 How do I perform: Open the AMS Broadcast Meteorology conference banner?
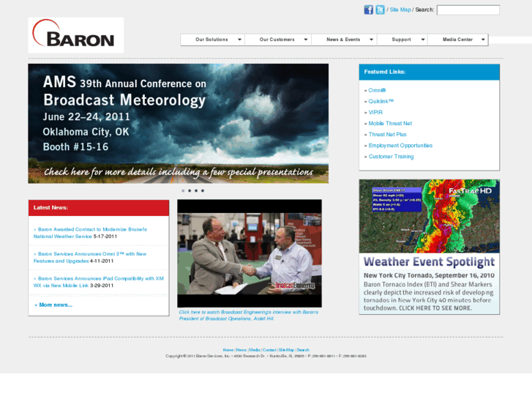(178, 124)
